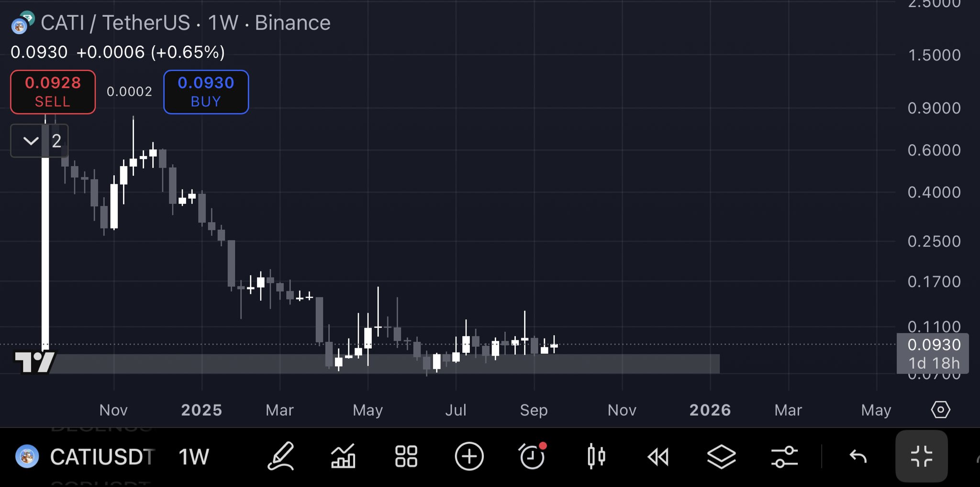Change the candlestick chart type

pyautogui.click(x=596, y=456)
